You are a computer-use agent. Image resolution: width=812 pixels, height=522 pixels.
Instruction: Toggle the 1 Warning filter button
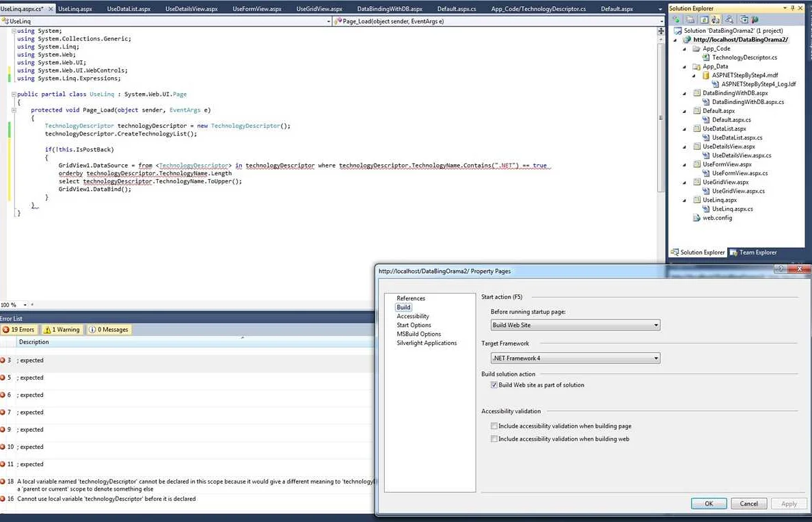tap(62, 330)
